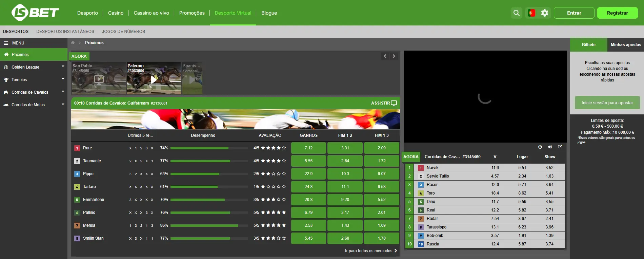The image size is (644, 259).
Task: Pick Taumante FIM 1-2 odds 2.64
Action: tap(345, 161)
